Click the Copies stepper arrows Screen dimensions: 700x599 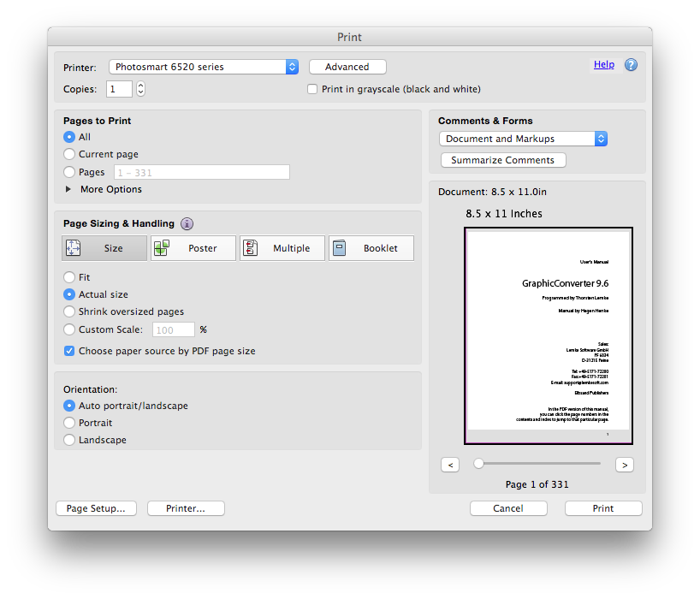click(140, 89)
